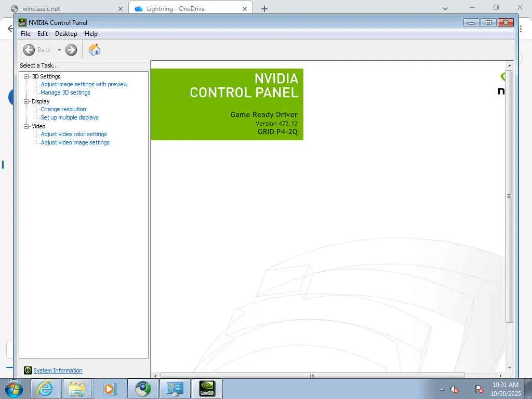
Task: Open the Back history dropdown arrow
Action: (59, 50)
